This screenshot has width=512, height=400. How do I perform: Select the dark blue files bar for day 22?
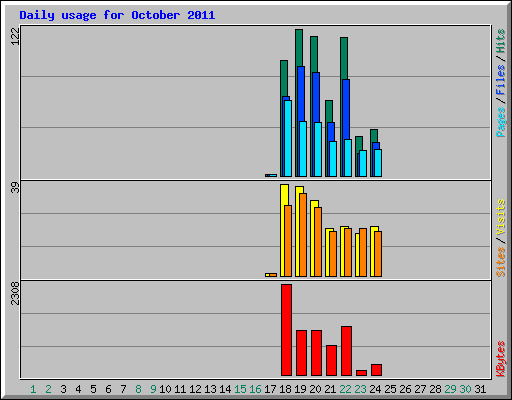pos(346,108)
